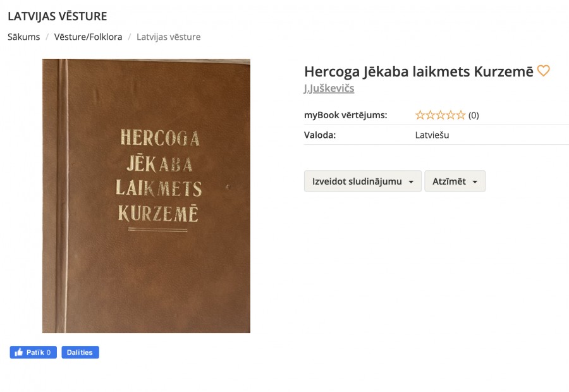Open the brown book cover image
Viewport: 569px width, 392px height.
(x=146, y=196)
